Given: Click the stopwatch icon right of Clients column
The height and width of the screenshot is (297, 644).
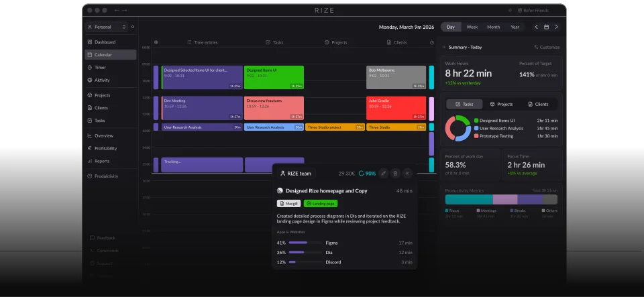Looking at the screenshot, I should click(x=432, y=42).
